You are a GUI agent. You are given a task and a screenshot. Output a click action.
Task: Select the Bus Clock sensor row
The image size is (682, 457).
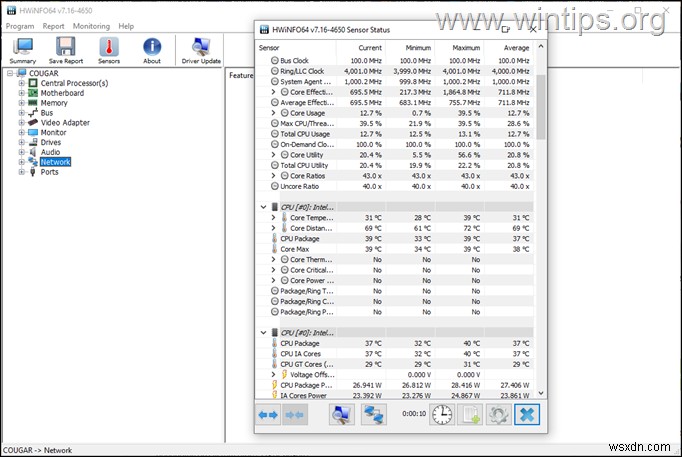coord(395,60)
